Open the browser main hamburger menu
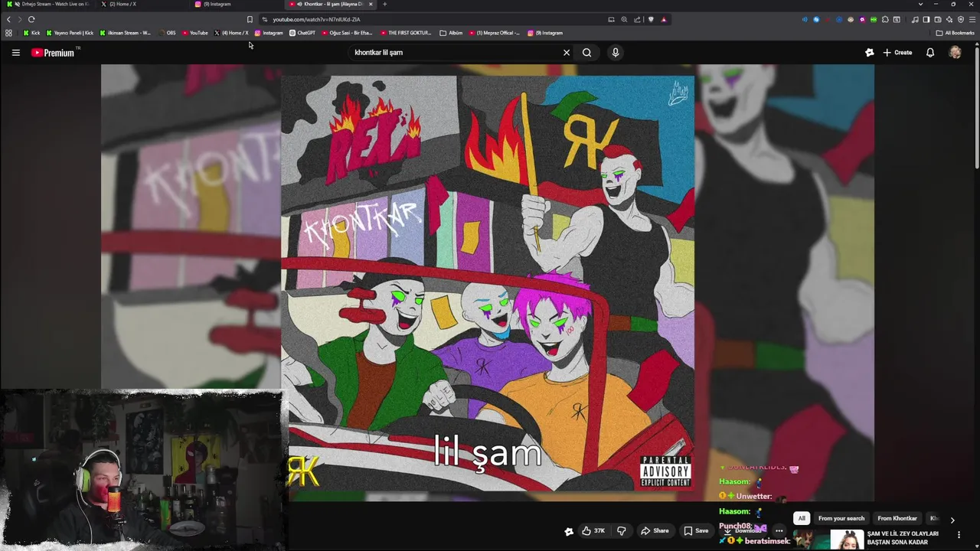Image resolution: width=980 pixels, height=551 pixels. [x=972, y=19]
